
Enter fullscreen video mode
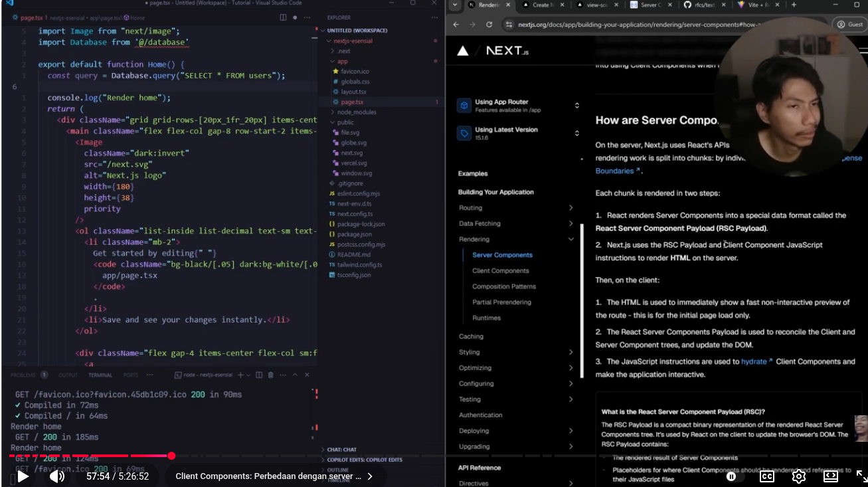861,476
